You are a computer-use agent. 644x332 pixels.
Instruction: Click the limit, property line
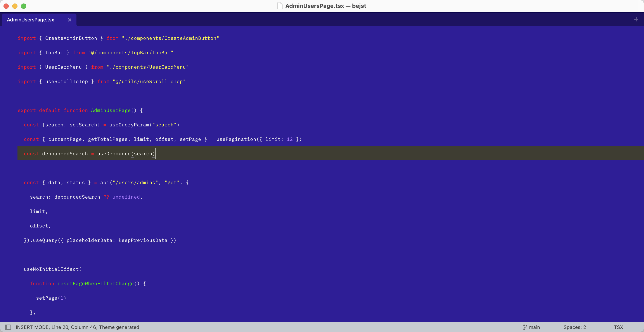point(39,211)
